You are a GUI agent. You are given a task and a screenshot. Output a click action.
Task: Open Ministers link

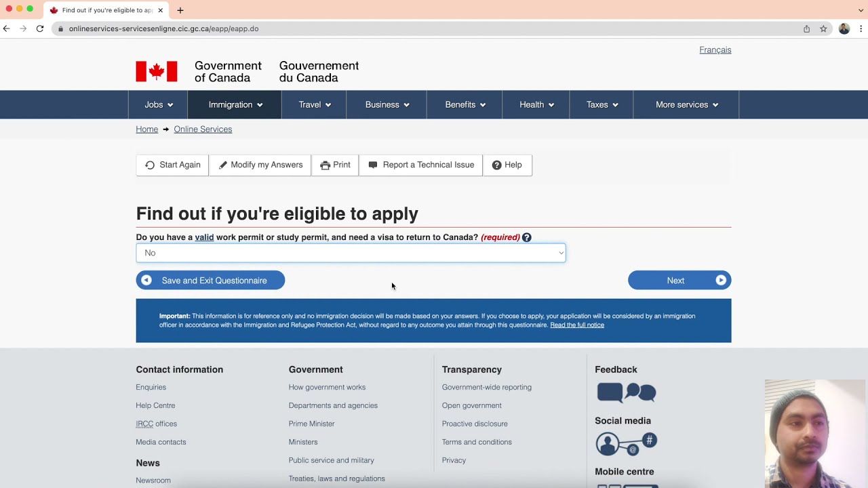303,442
